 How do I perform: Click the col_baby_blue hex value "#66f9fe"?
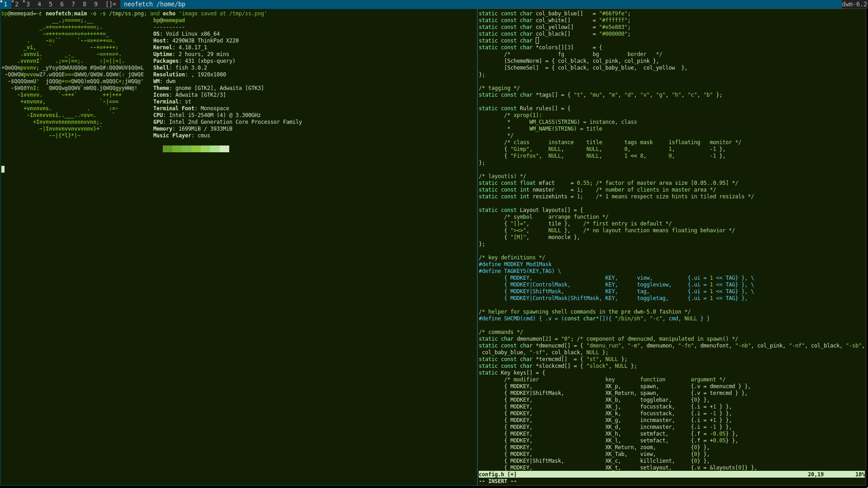613,14
